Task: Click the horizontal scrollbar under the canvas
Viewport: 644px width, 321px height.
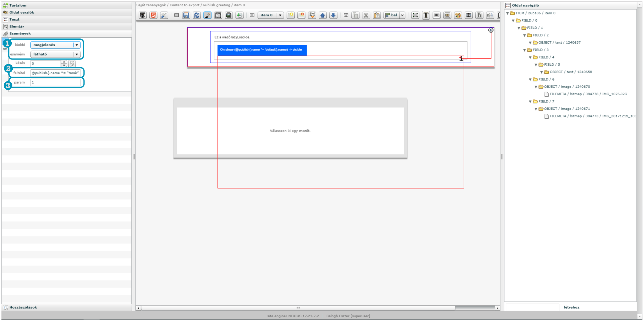Action: point(298,308)
